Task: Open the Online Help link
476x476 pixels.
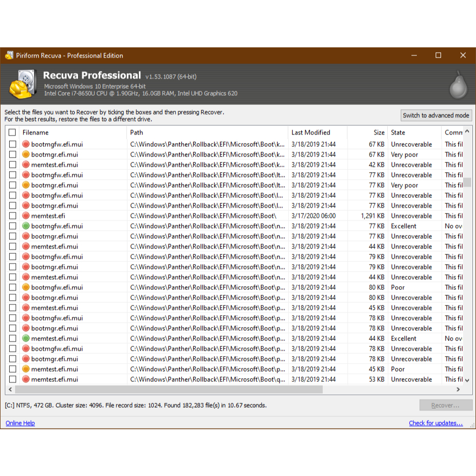Action: click(x=20, y=423)
